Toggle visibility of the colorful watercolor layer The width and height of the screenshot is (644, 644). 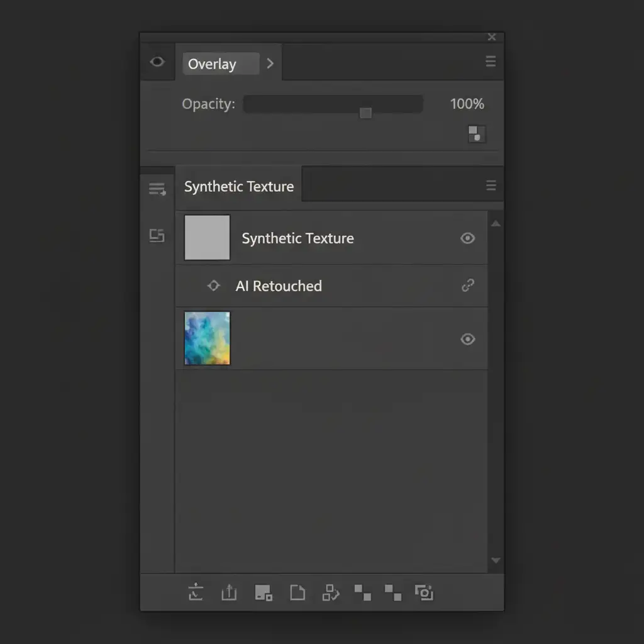click(x=467, y=339)
